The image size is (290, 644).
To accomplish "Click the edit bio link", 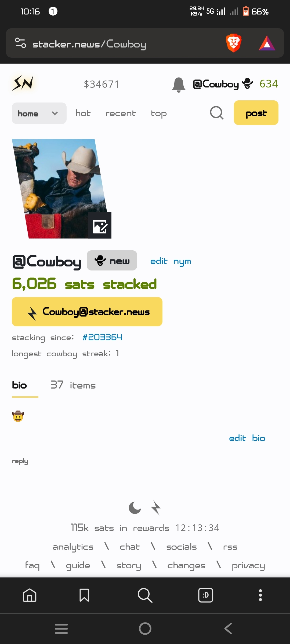I will click(x=247, y=438).
